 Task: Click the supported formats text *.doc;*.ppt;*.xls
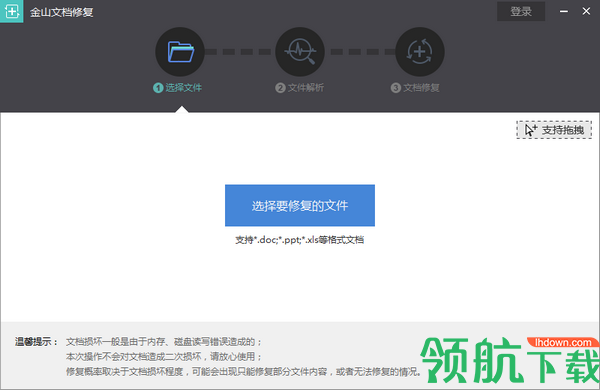pos(300,240)
